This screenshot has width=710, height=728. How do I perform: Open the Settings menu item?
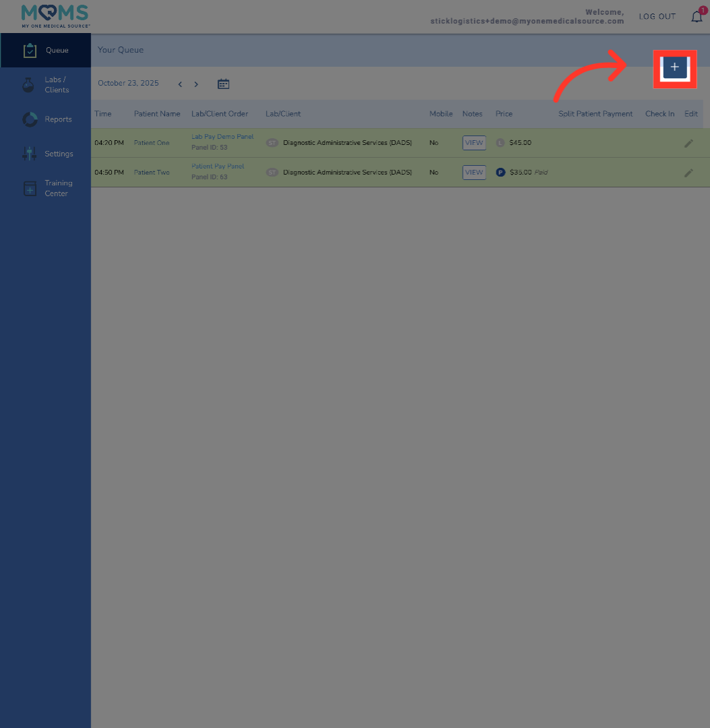46,154
